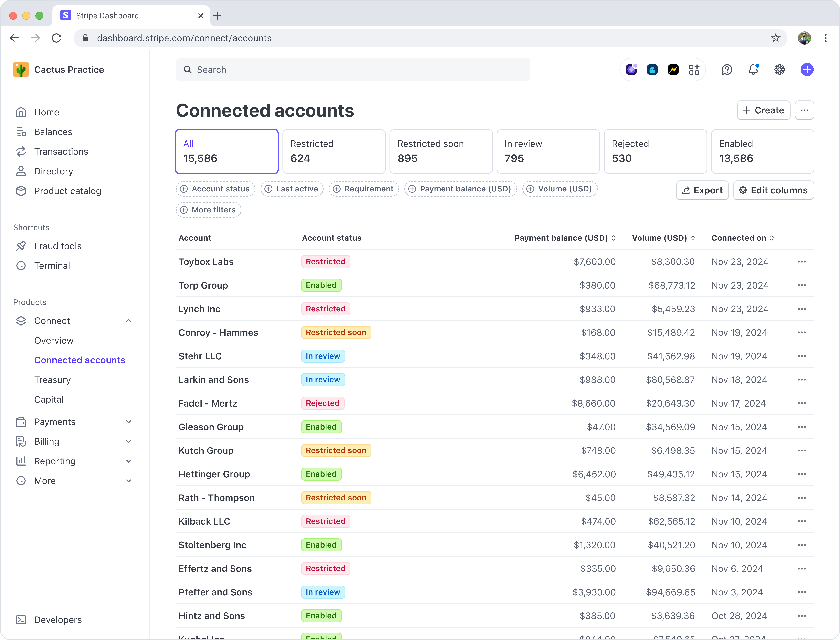Viewport: 840px width, 640px height.
Task: Sort by Connected on column
Action: (742, 238)
